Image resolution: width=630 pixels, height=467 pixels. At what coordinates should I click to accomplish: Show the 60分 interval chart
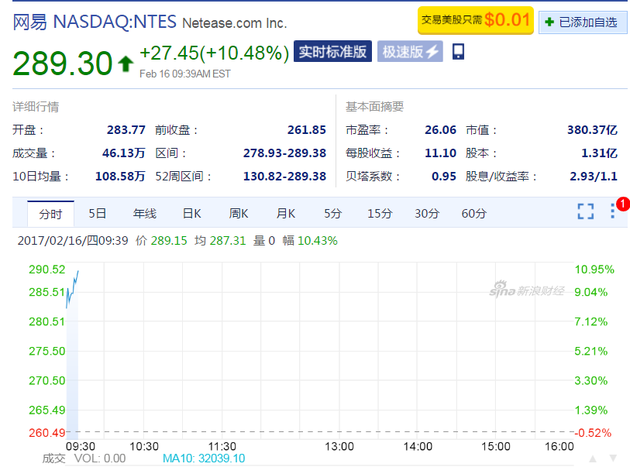tap(474, 213)
